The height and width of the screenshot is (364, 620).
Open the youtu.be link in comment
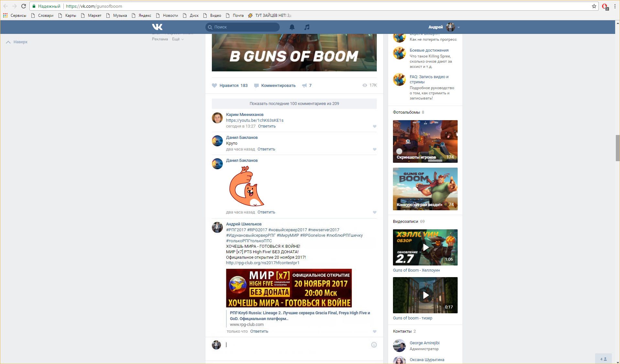(255, 120)
